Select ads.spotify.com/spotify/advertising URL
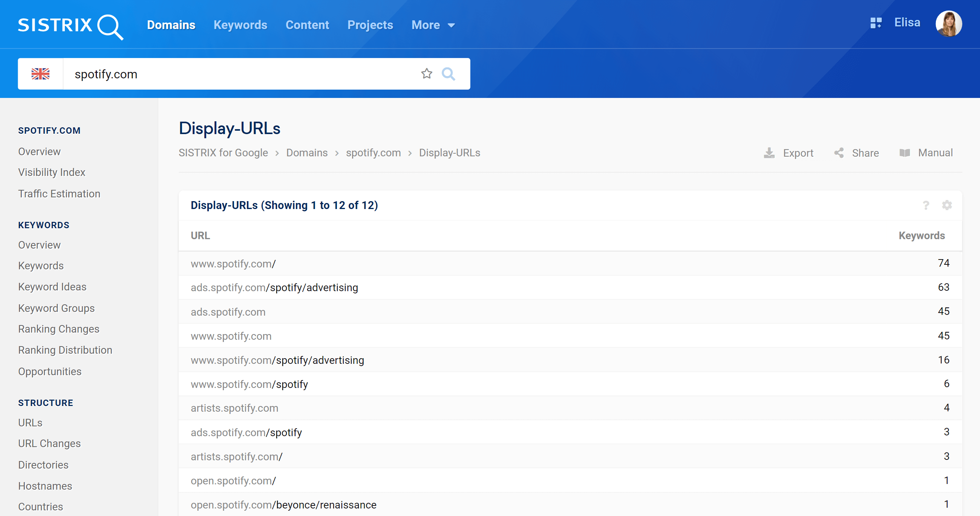The image size is (980, 516). [274, 288]
